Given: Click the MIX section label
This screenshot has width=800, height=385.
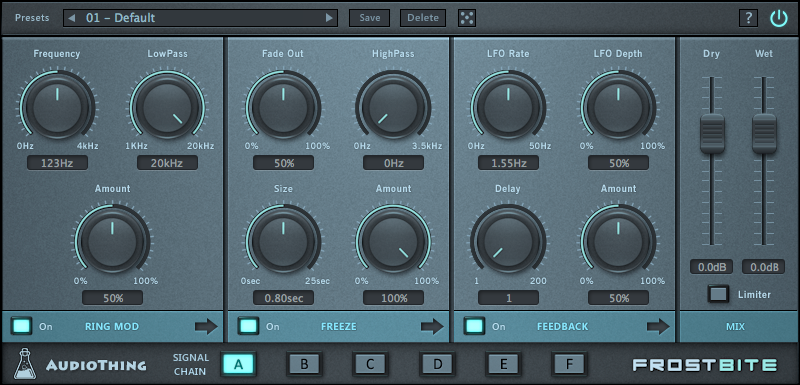Looking at the screenshot, I should (x=736, y=326).
